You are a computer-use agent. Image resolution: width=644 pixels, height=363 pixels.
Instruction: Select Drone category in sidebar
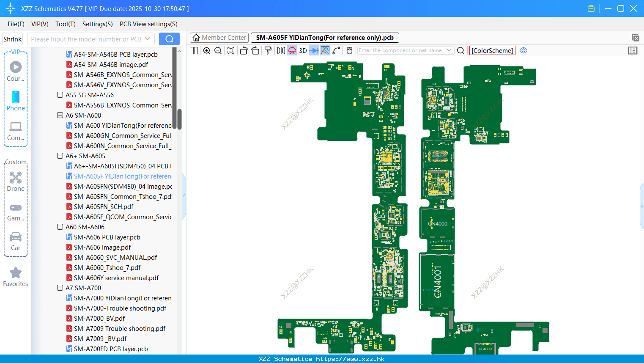click(x=16, y=181)
